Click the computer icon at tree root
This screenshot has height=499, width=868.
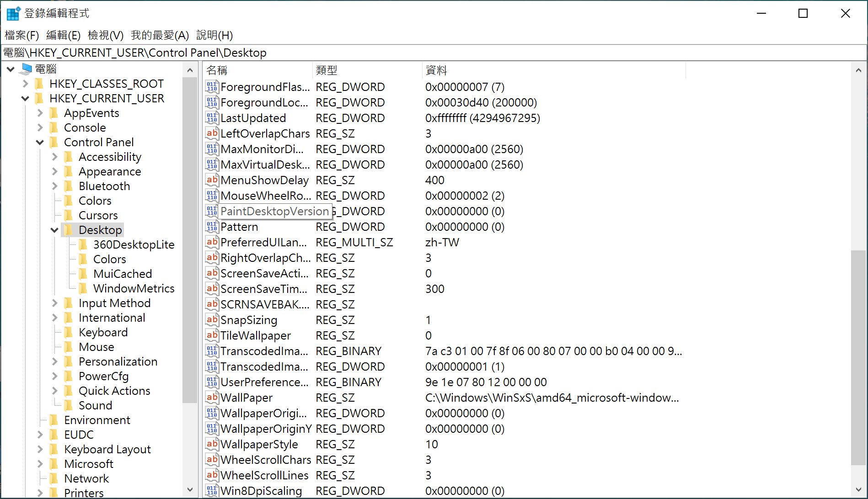pos(27,69)
